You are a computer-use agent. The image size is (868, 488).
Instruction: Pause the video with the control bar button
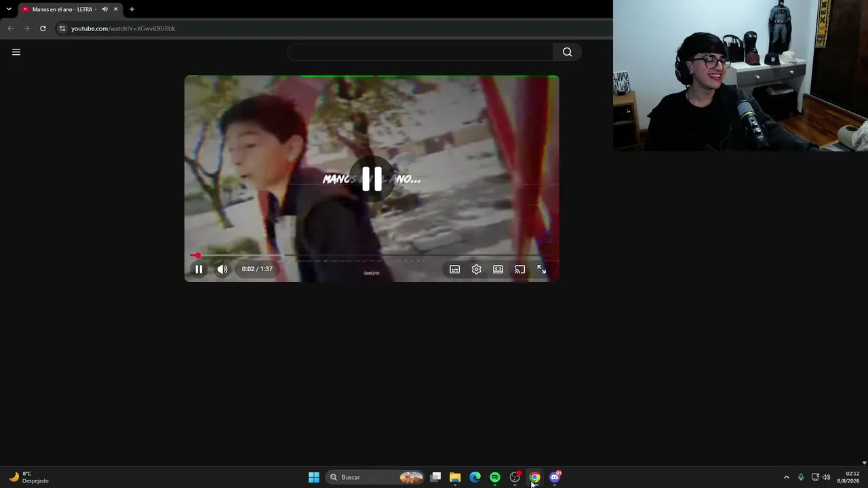pos(199,269)
